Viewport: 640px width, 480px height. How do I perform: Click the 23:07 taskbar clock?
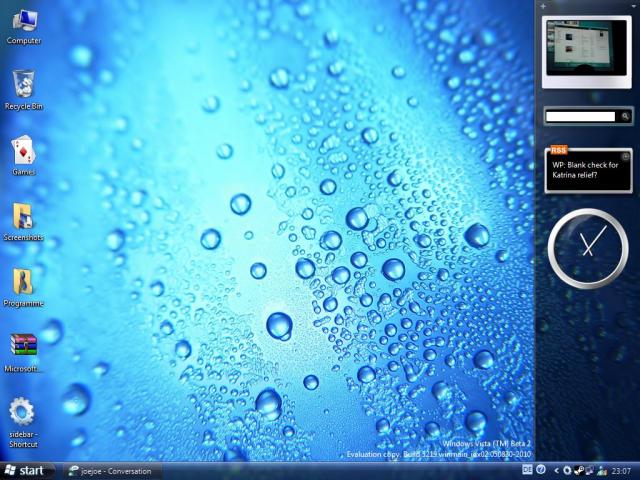click(621, 471)
